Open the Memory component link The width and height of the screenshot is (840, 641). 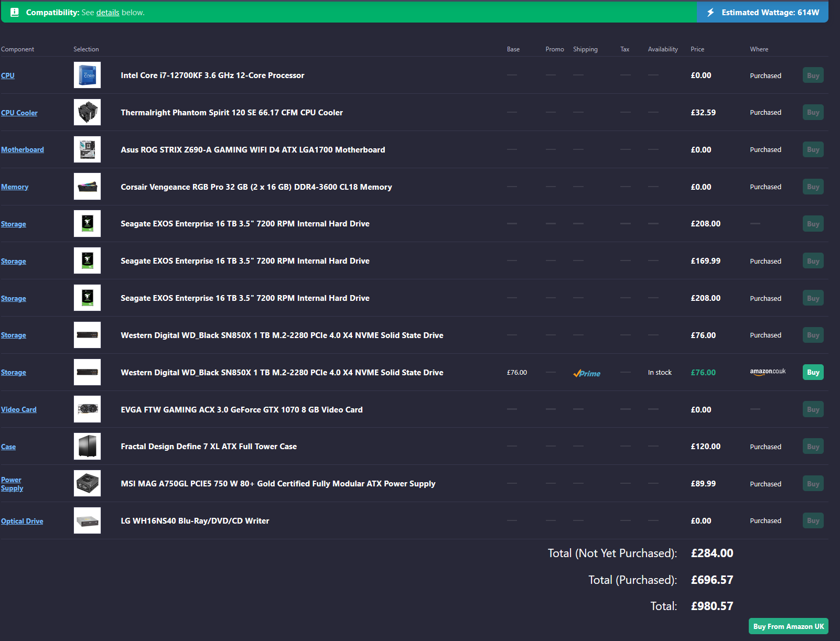(15, 187)
